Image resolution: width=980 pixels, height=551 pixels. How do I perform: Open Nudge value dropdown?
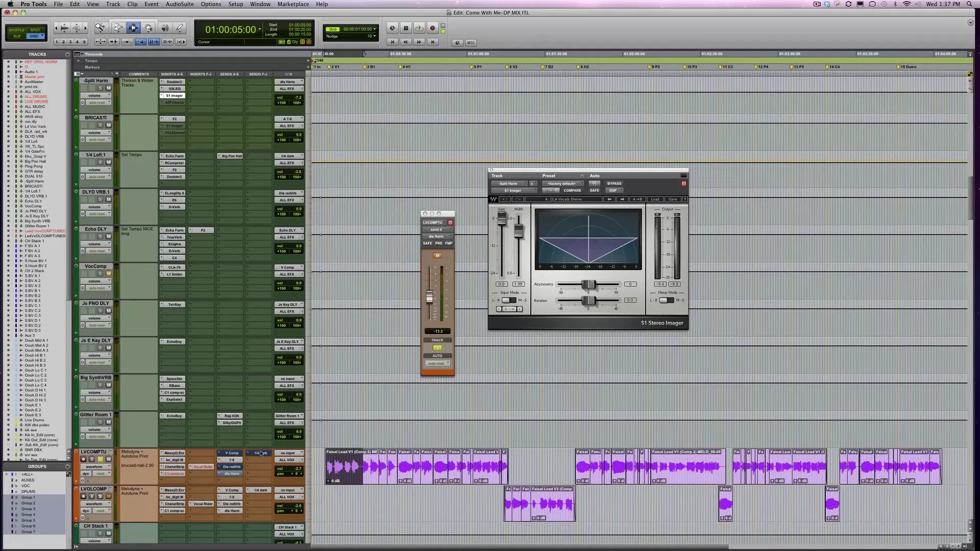[x=374, y=36]
